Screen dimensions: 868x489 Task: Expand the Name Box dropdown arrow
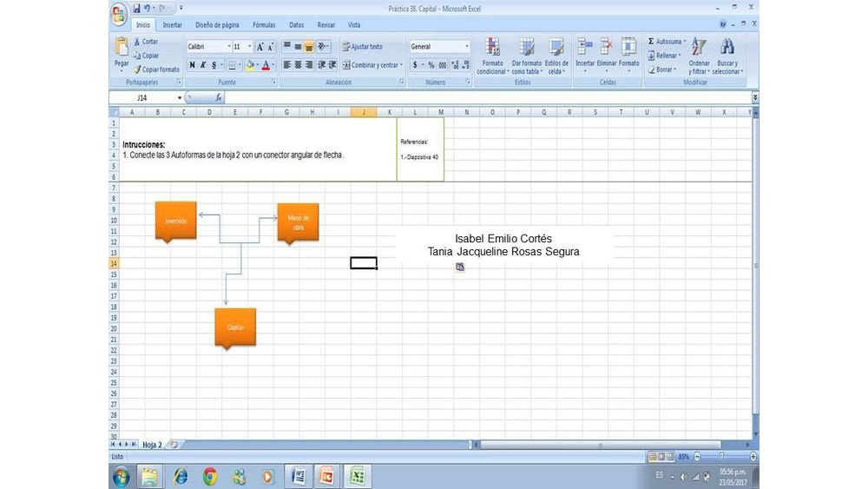(180, 98)
